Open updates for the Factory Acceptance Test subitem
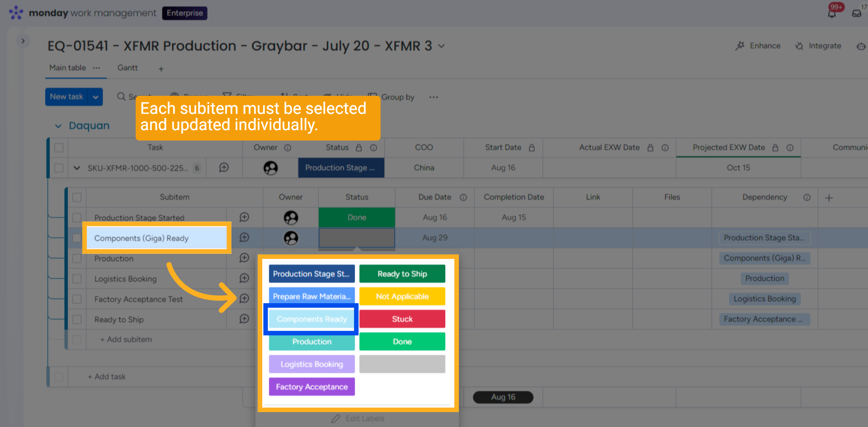Image resolution: width=868 pixels, height=427 pixels. tap(244, 299)
